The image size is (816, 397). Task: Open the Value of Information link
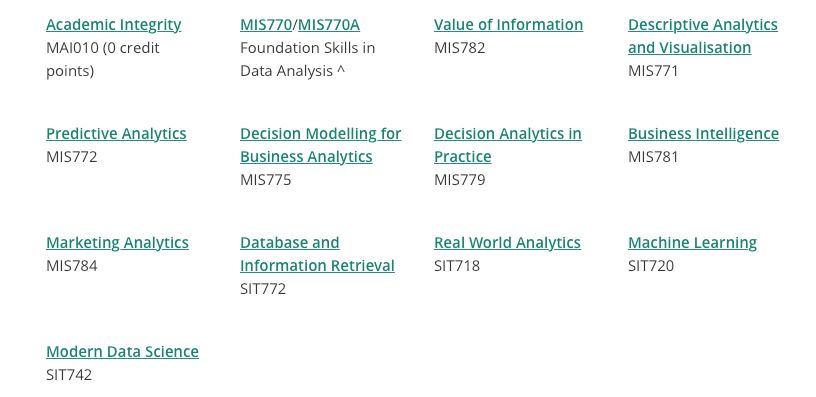(508, 24)
